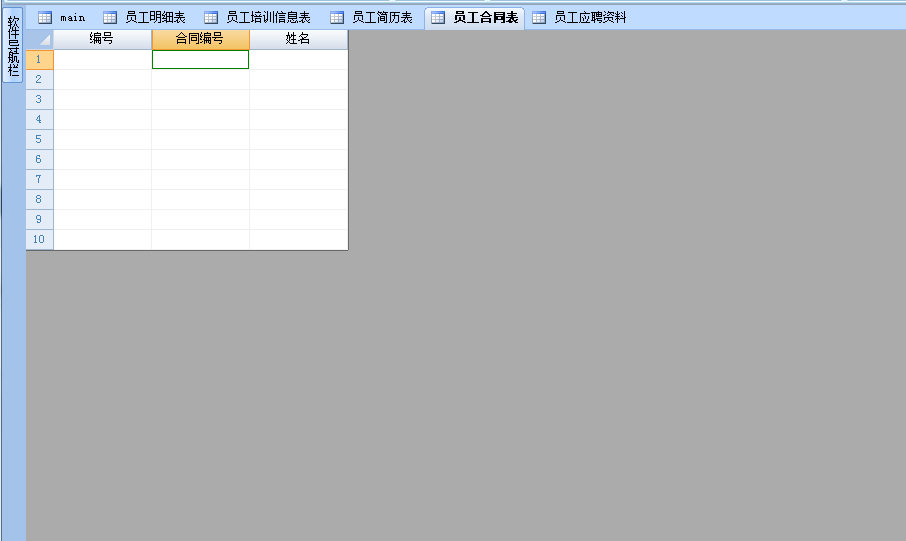Select row header 8

tap(40, 199)
